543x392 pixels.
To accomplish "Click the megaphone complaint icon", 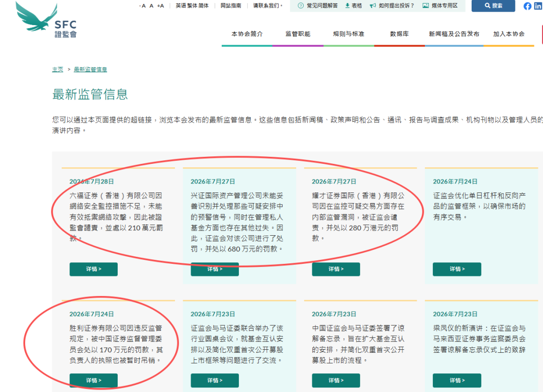I will click(373, 6).
